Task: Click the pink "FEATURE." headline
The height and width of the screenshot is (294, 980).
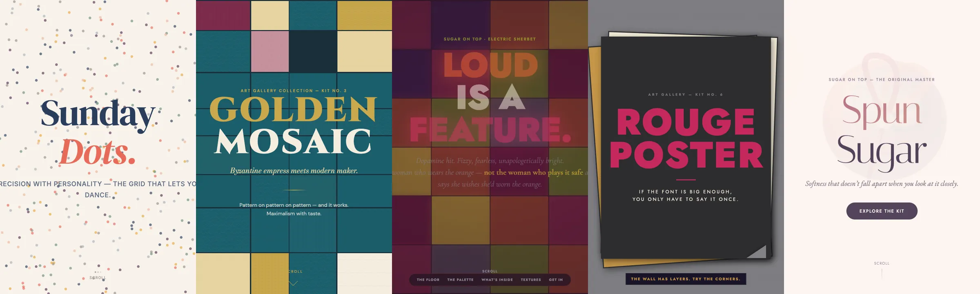Action: click(x=490, y=130)
